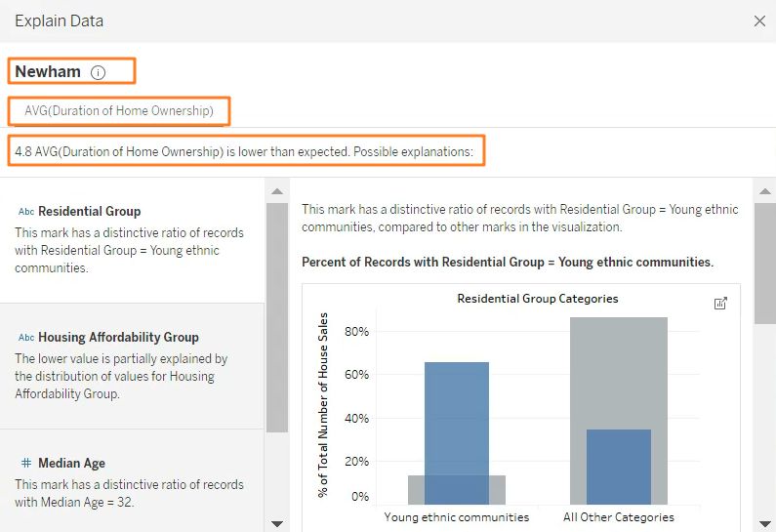Click the tall gray bar for All Other Categories
The height and width of the screenshot is (532, 776).
point(618,371)
